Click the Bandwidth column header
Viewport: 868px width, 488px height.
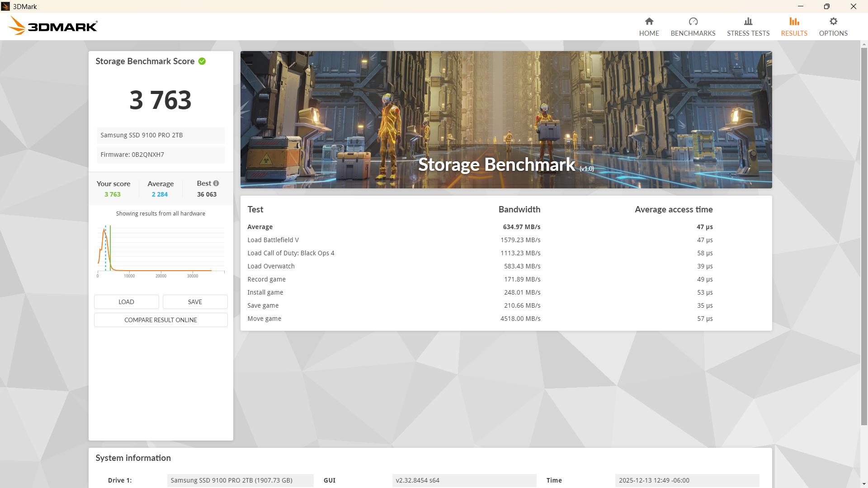coord(519,210)
